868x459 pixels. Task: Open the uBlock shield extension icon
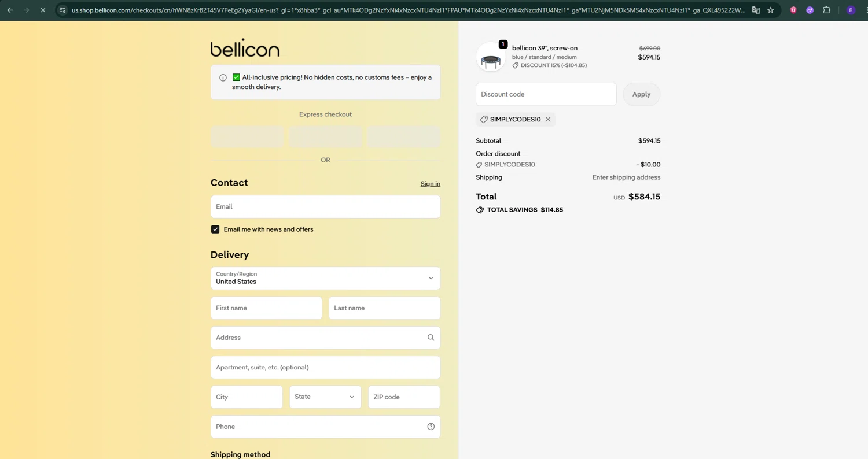793,10
